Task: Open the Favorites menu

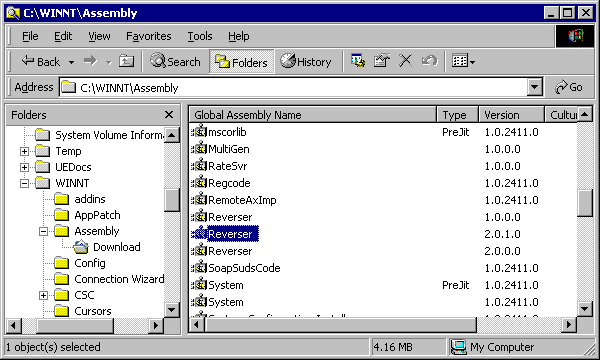Action: (149, 36)
